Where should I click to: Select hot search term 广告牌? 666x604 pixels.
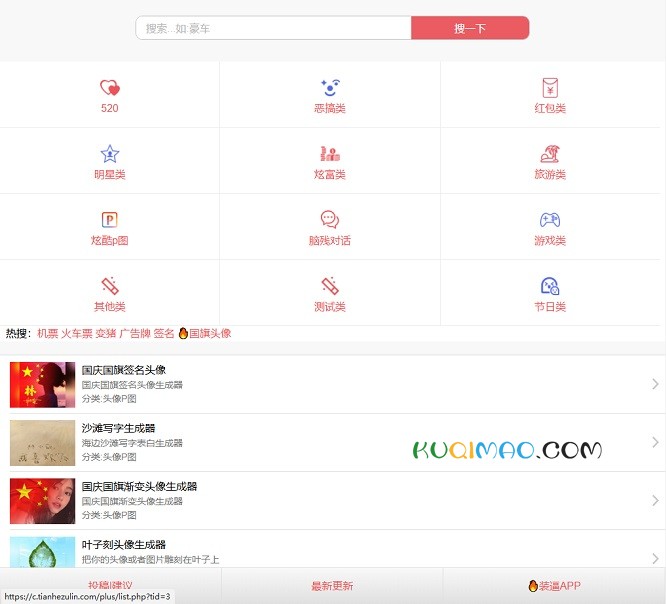tap(135, 333)
